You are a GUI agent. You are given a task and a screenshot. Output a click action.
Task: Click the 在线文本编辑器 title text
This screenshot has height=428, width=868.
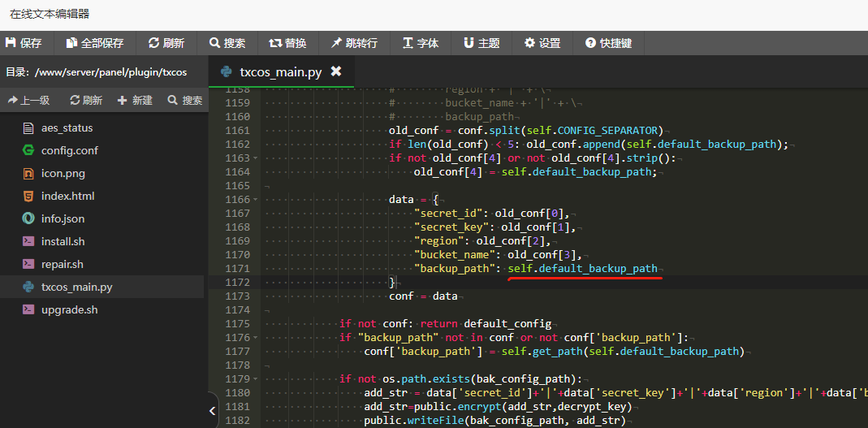(x=50, y=15)
